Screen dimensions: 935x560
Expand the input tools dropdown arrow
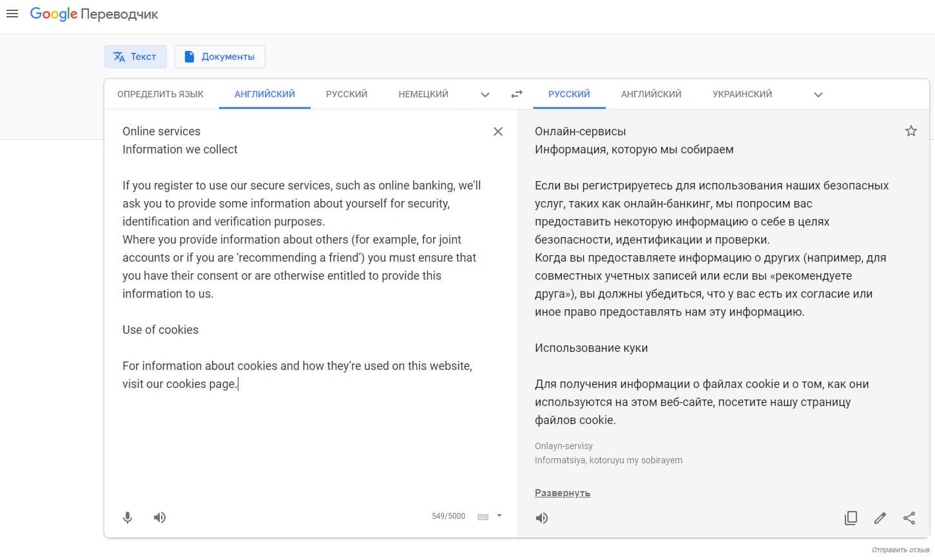tap(499, 516)
